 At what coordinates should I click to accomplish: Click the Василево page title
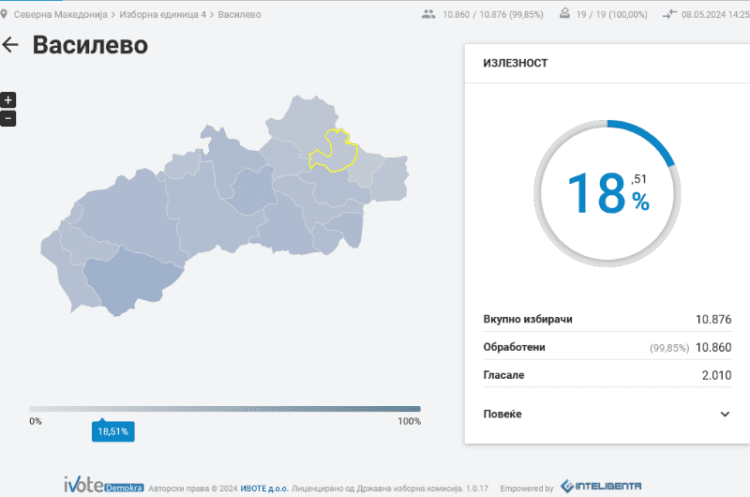pyautogui.click(x=90, y=45)
